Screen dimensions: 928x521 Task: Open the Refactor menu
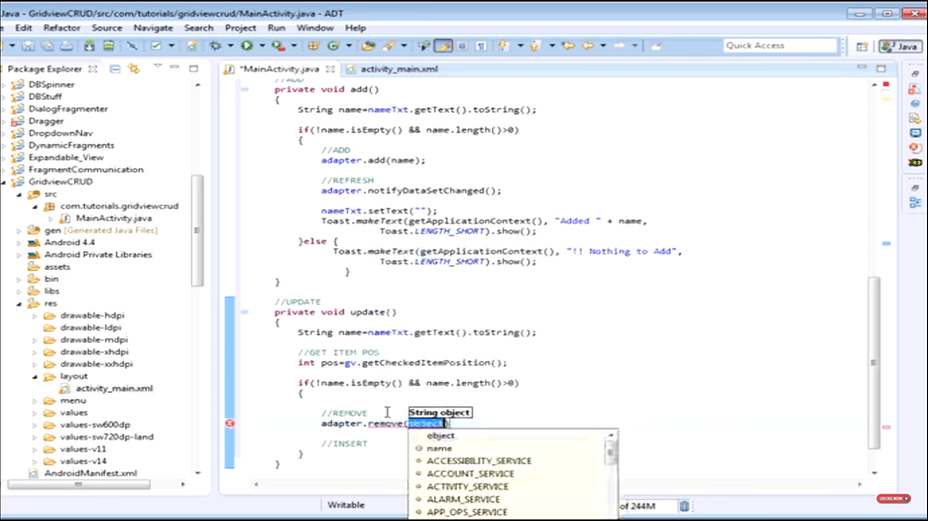[x=62, y=28]
